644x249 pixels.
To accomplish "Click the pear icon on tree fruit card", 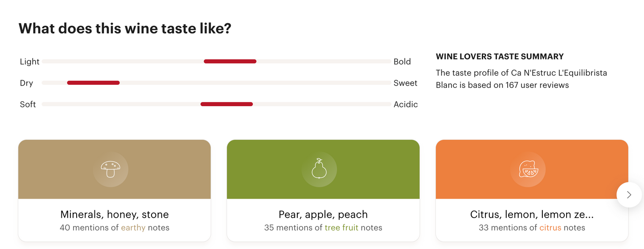I will coord(319,170).
